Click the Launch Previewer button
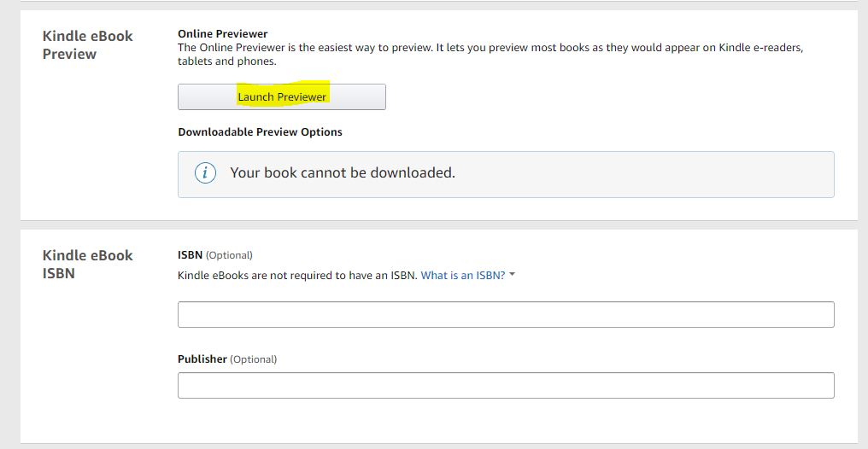 coord(282,96)
